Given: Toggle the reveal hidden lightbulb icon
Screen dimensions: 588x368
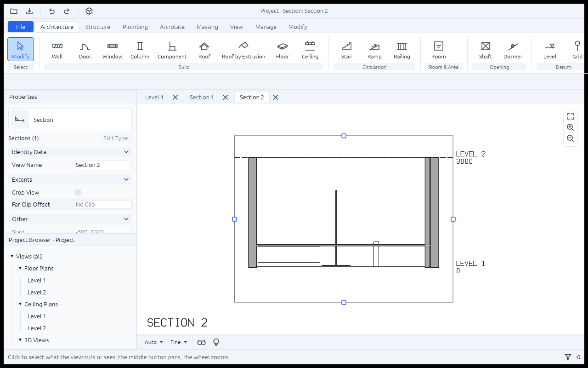Looking at the screenshot, I should (x=216, y=342).
